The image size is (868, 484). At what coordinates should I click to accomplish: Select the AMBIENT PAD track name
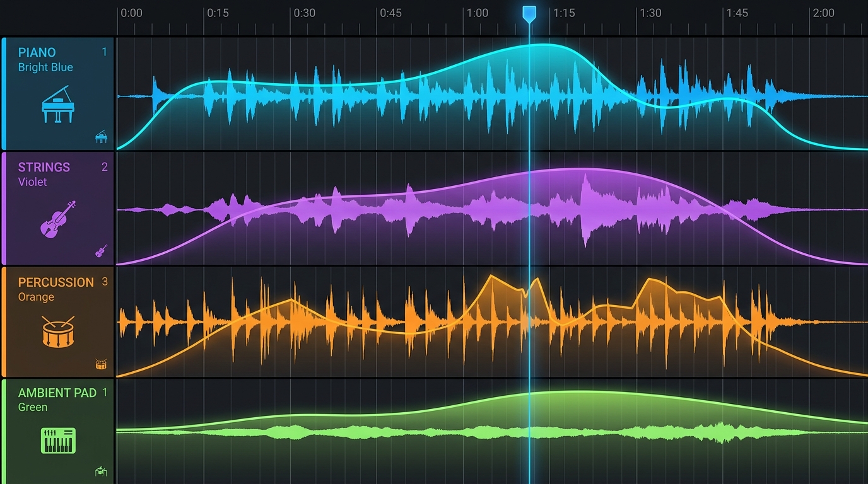(x=57, y=393)
